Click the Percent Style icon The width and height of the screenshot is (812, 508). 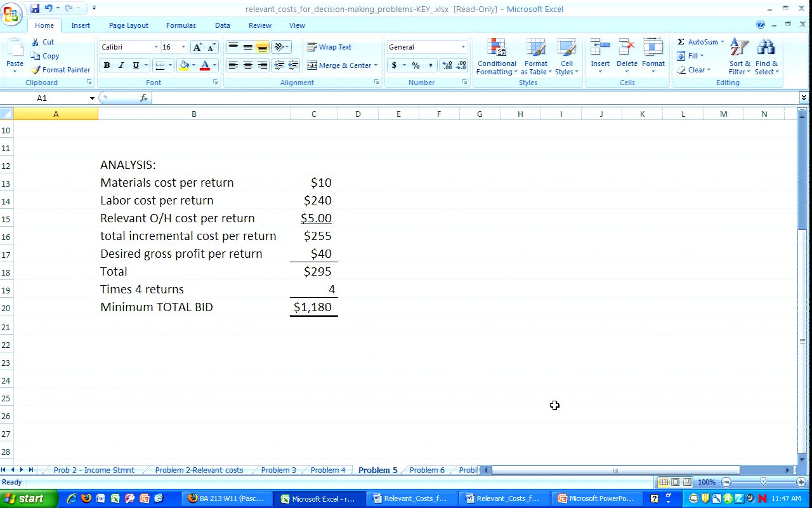(416, 65)
